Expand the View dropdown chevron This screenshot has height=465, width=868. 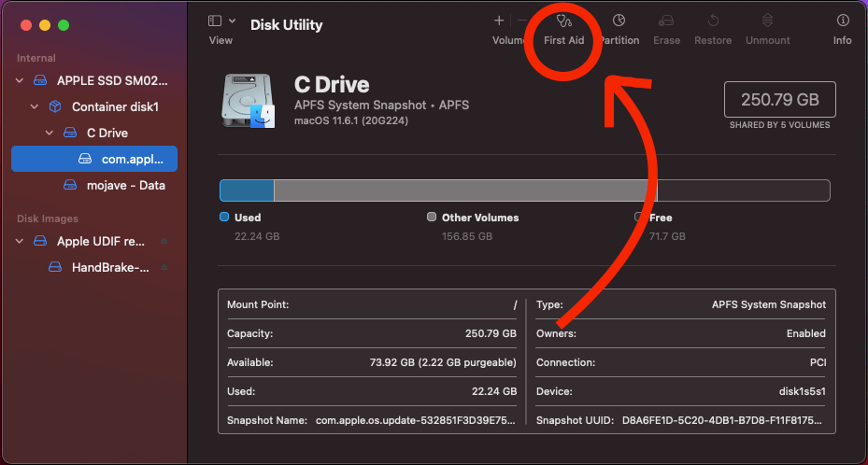[x=233, y=21]
